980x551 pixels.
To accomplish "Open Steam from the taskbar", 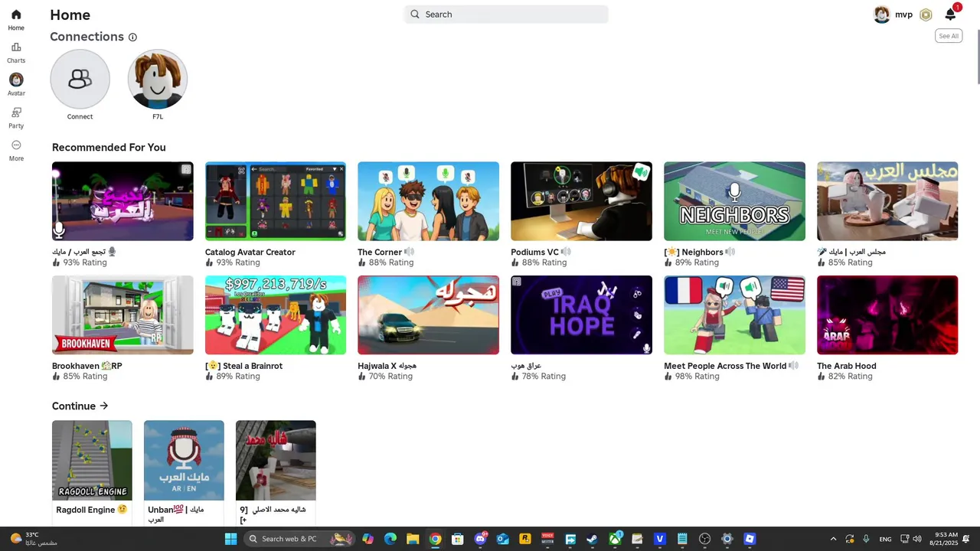I will (592, 539).
